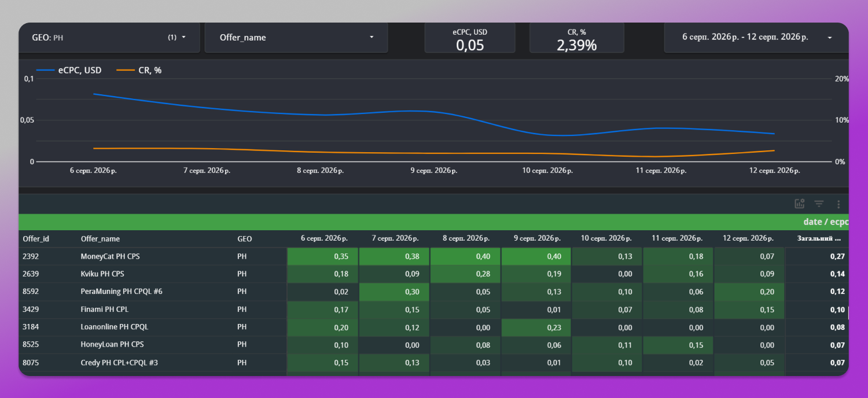Click Offer_id 8525
Viewport: 868px width, 398px height.
point(31,345)
